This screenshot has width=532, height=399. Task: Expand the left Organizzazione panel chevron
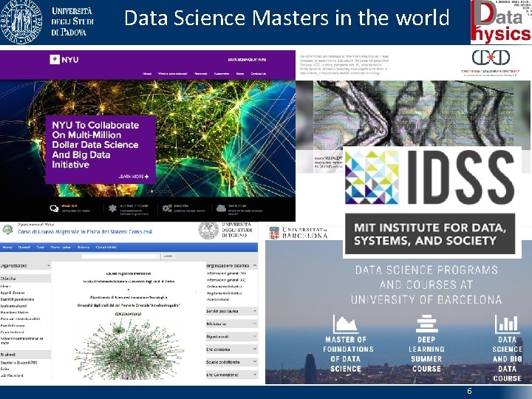[x=49, y=265]
